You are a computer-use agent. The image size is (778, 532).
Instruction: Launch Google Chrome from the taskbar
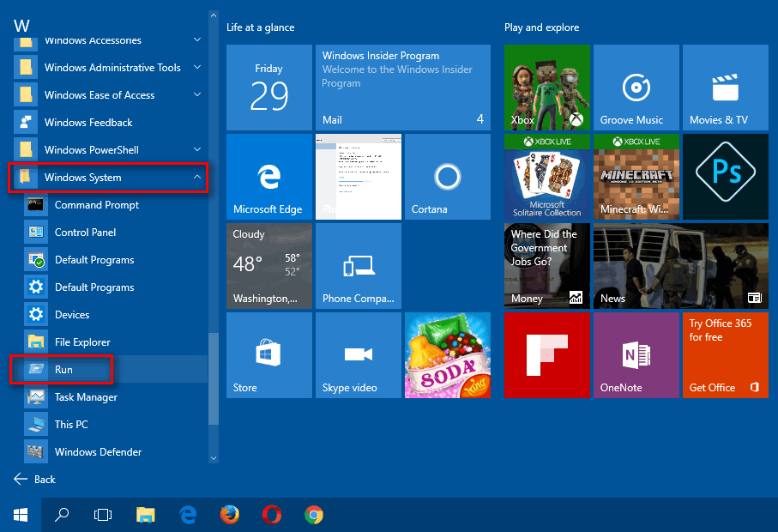click(x=314, y=515)
